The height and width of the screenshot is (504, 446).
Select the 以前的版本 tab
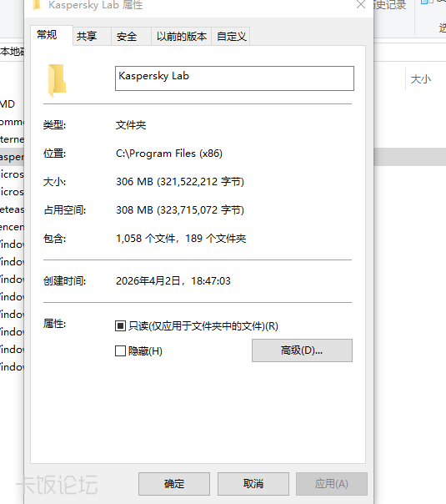tap(182, 37)
